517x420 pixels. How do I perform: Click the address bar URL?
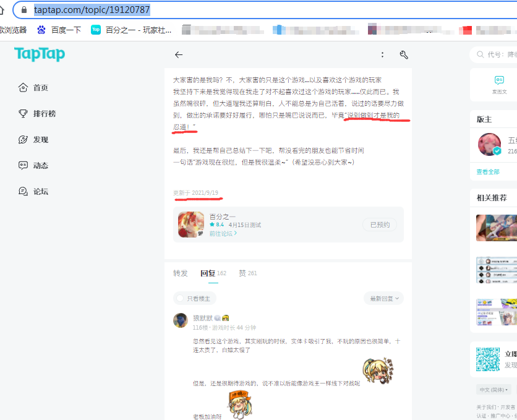[92, 10]
